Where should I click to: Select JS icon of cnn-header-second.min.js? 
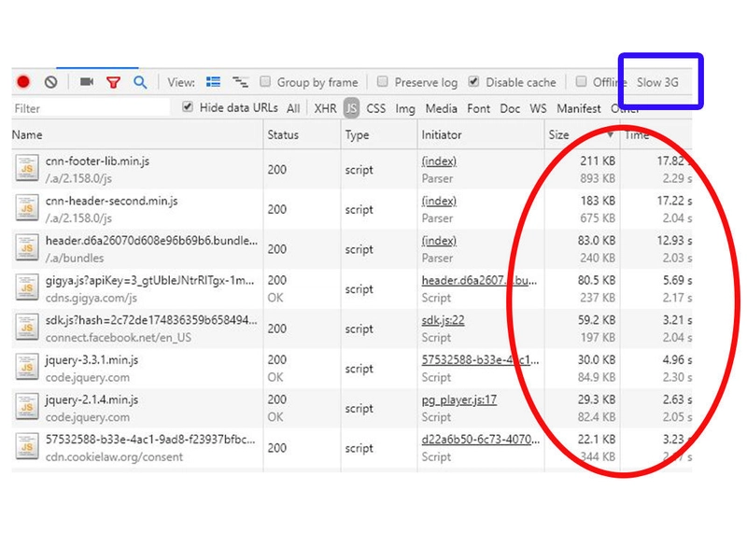tap(27, 208)
